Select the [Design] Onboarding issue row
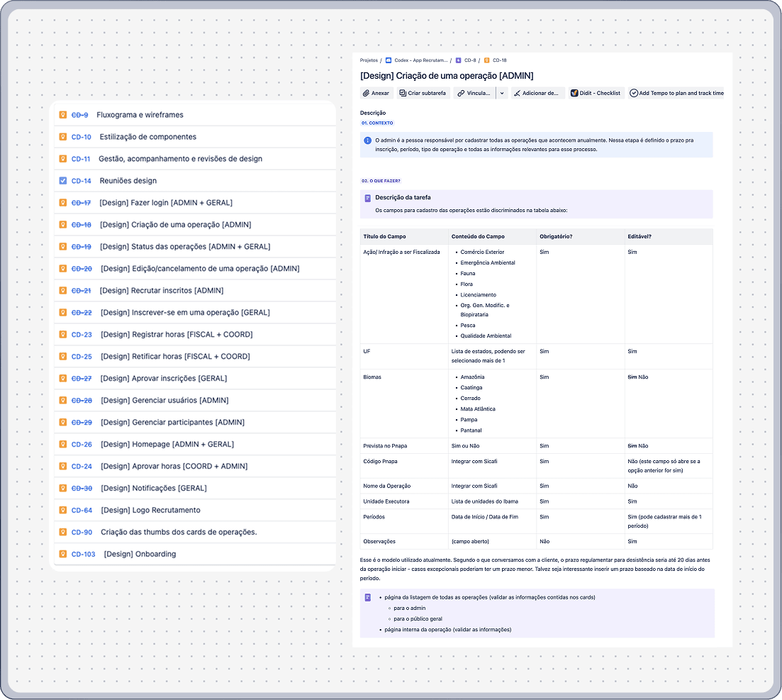The image size is (782, 700). (x=140, y=555)
